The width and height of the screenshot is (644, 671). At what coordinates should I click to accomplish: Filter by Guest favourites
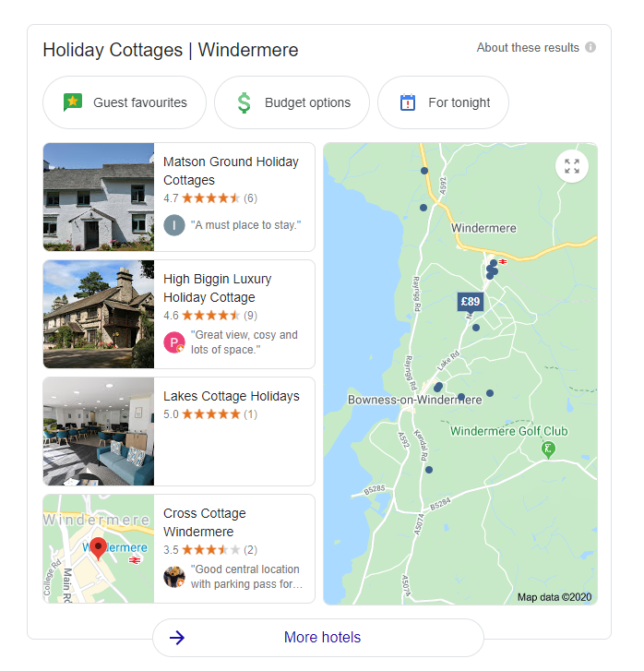(x=125, y=102)
